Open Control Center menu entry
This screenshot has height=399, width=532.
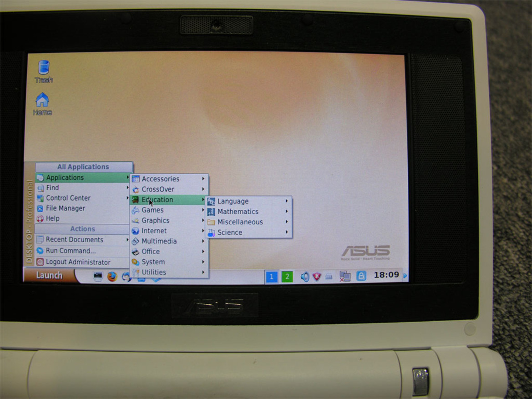tap(83, 198)
